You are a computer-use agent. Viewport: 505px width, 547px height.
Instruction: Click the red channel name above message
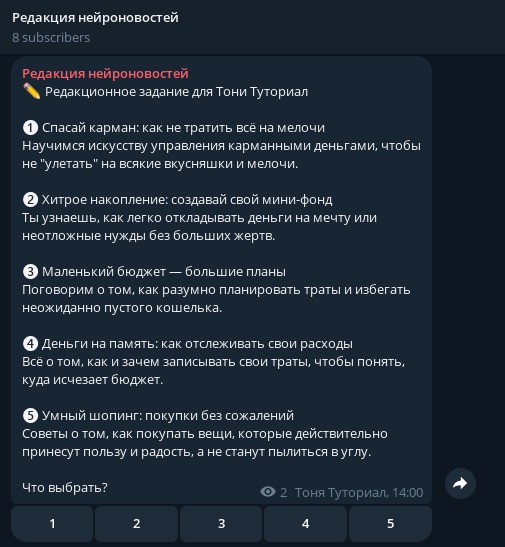(x=105, y=74)
